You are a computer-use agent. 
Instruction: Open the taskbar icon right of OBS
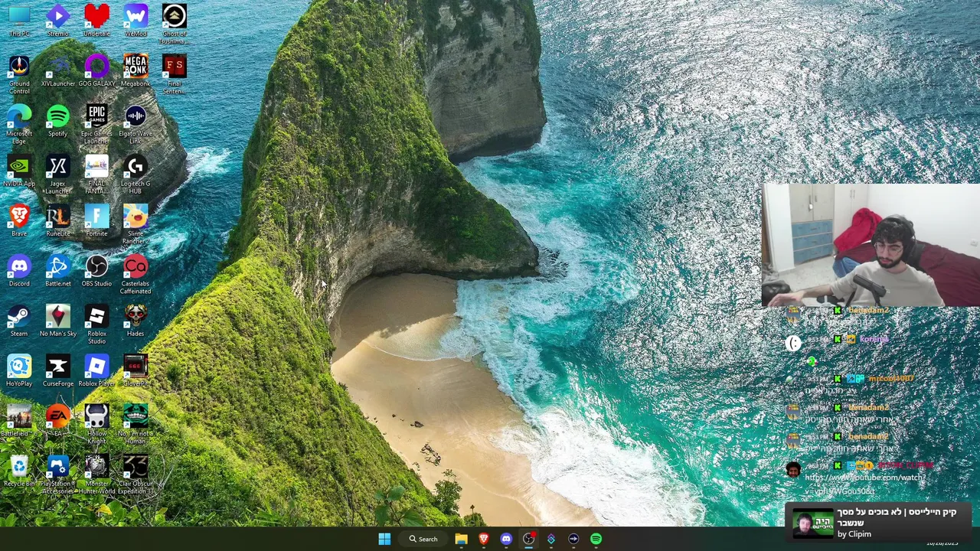point(550,539)
